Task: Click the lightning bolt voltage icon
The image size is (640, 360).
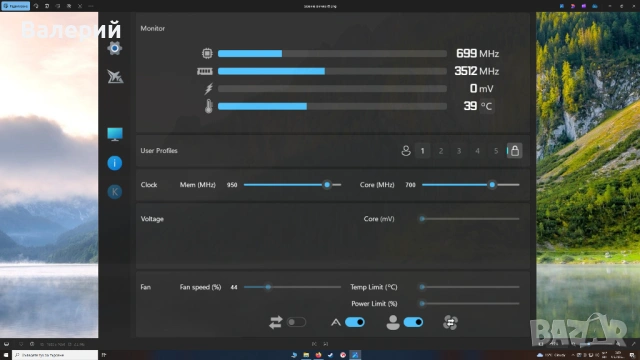Action: [209, 89]
